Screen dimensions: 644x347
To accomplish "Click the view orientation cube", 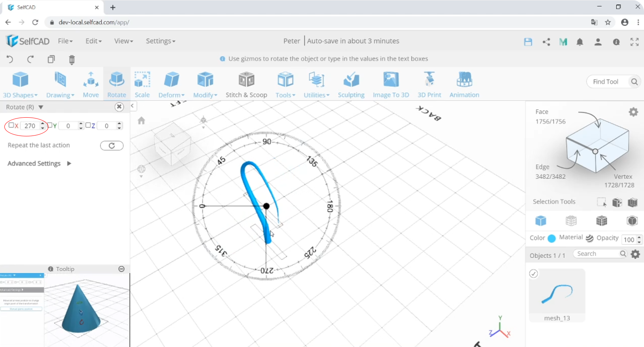I will (172, 143).
